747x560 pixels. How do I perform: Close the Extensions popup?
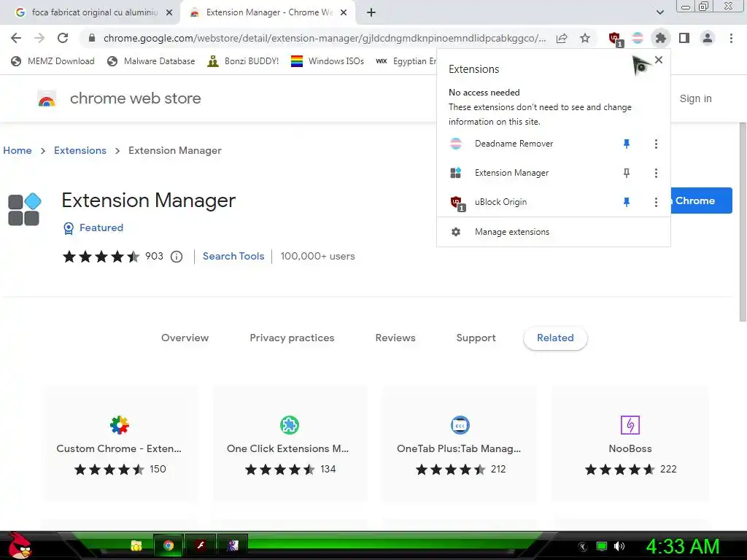(x=659, y=60)
